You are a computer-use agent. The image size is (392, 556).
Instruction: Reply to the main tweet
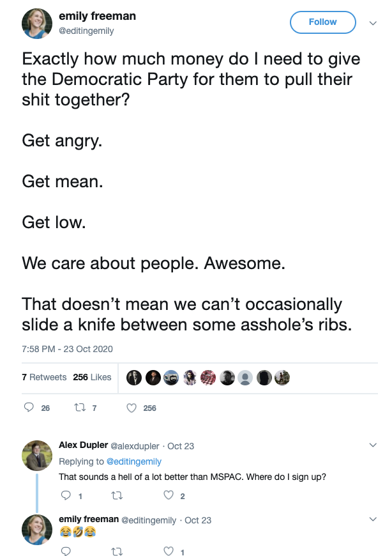pyautogui.click(x=29, y=408)
